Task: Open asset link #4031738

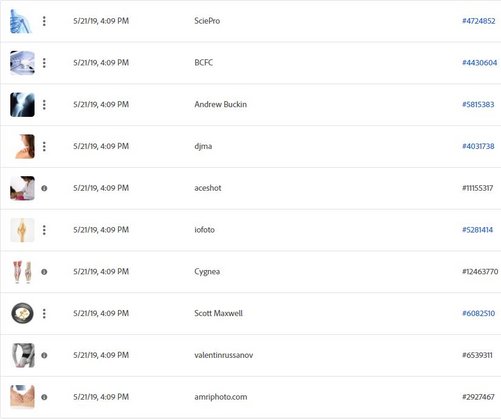Action: click(478, 146)
